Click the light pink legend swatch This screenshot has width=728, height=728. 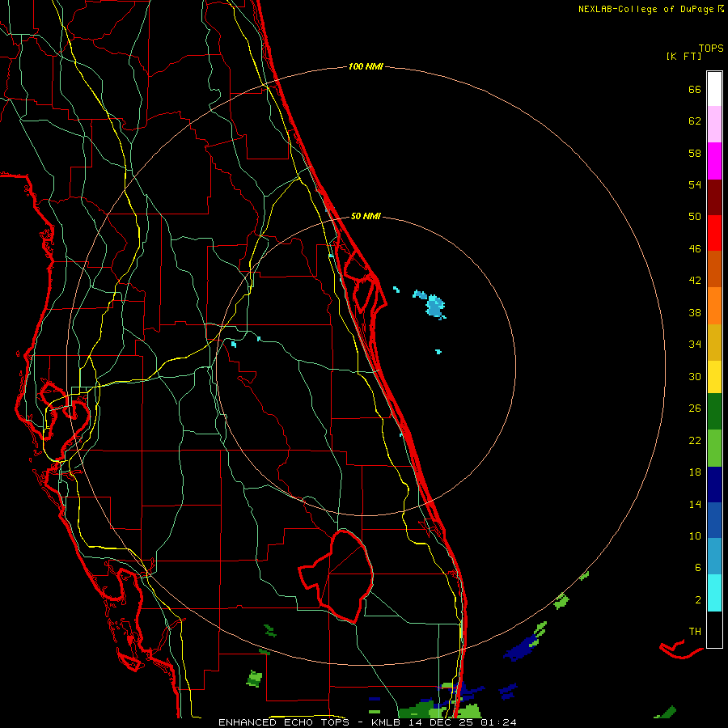point(714,124)
